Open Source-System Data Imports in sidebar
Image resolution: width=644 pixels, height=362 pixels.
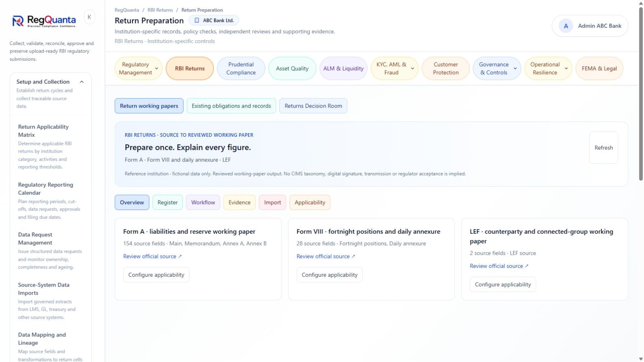51,301
